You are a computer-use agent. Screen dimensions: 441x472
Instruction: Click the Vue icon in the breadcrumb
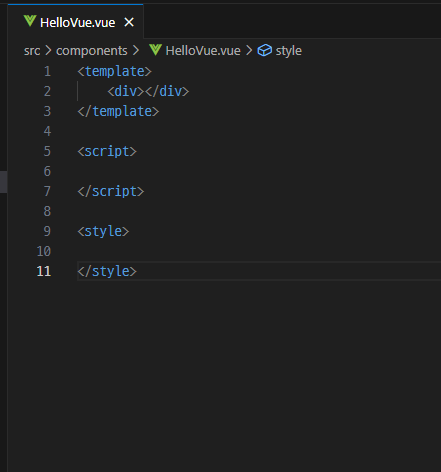(155, 50)
